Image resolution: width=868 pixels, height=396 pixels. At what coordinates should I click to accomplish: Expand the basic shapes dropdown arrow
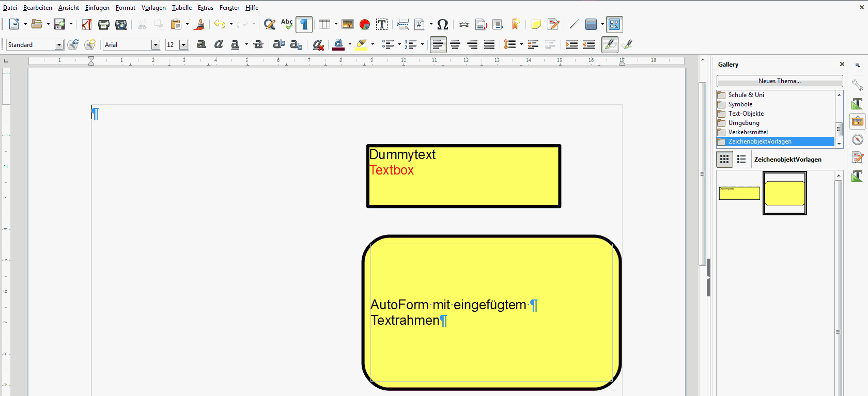pos(602,24)
